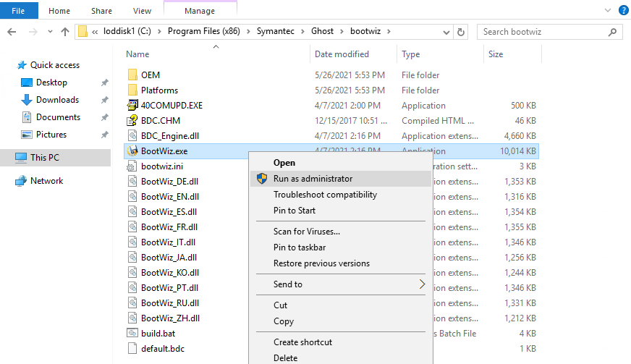
Task: Switch to the View ribbon tab
Action: click(142, 11)
